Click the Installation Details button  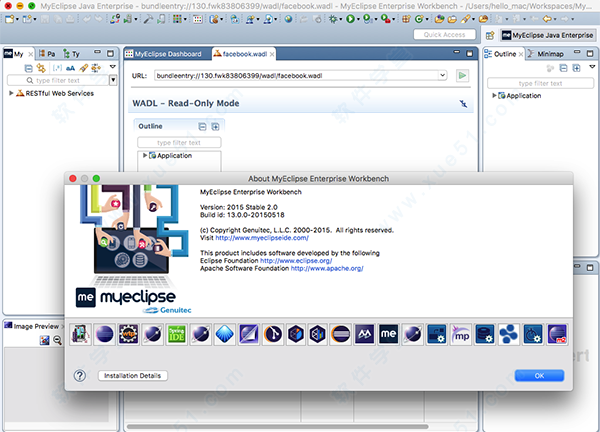click(132, 376)
